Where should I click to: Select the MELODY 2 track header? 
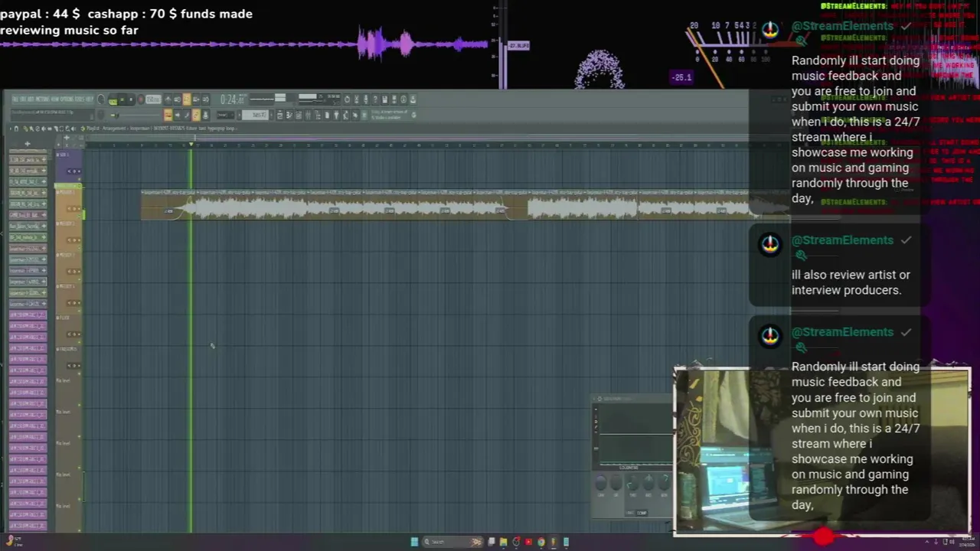[x=69, y=235]
